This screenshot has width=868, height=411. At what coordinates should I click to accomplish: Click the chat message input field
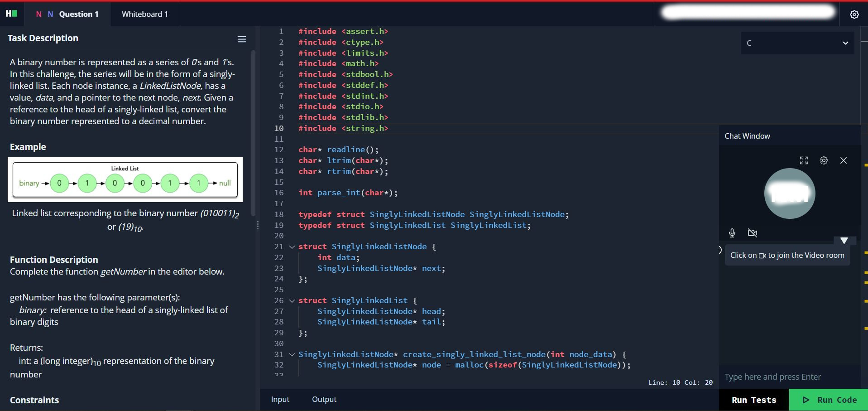point(789,377)
